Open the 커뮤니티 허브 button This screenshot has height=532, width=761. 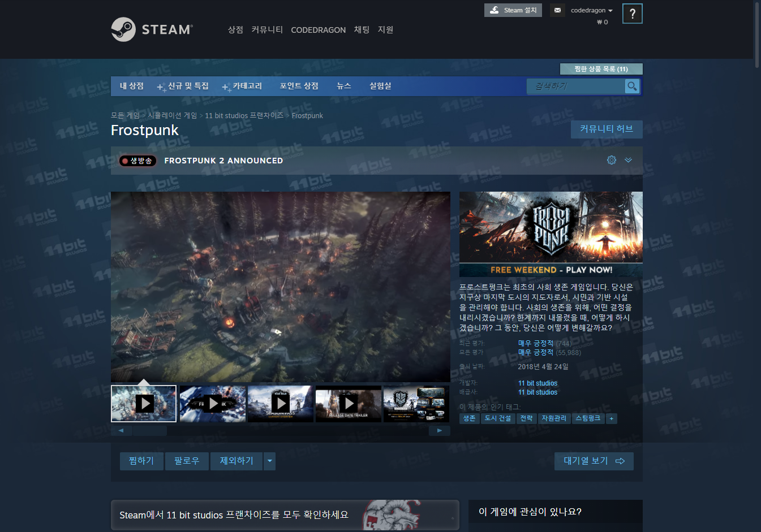coord(607,129)
